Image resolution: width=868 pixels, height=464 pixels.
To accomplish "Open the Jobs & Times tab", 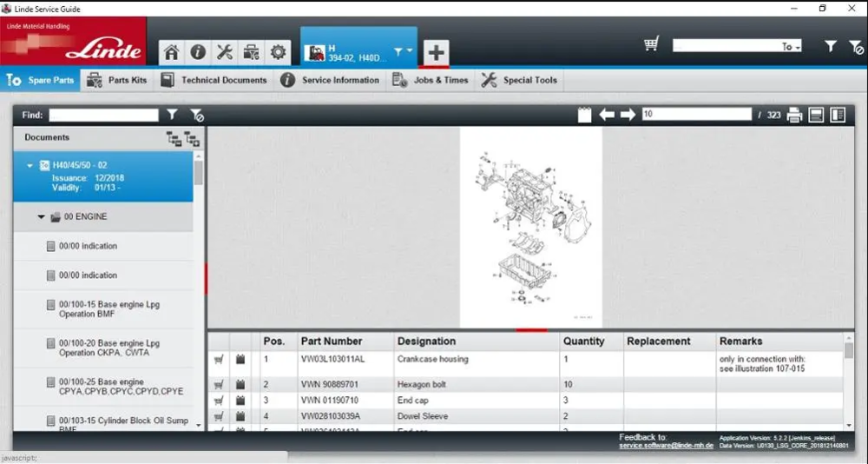I will [430, 80].
